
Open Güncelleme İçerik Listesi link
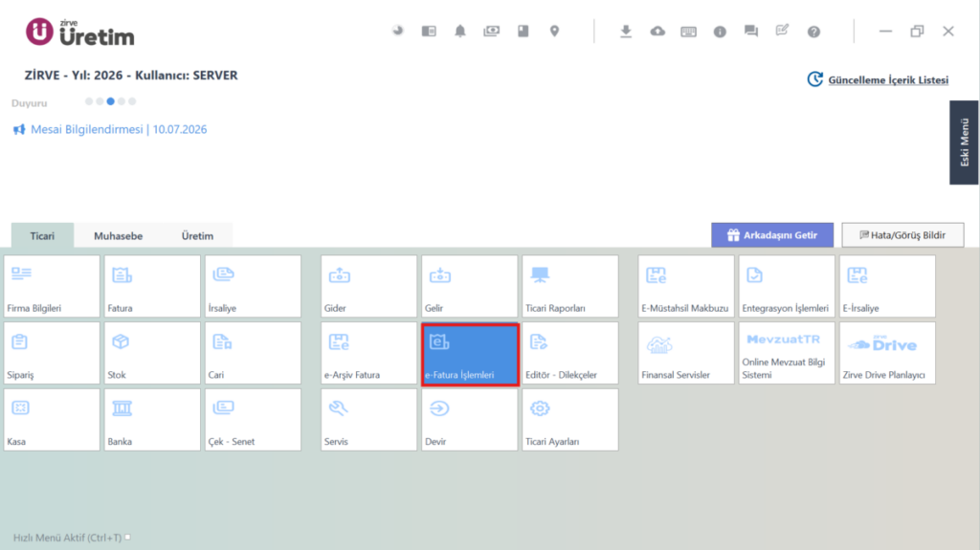(x=888, y=80)
